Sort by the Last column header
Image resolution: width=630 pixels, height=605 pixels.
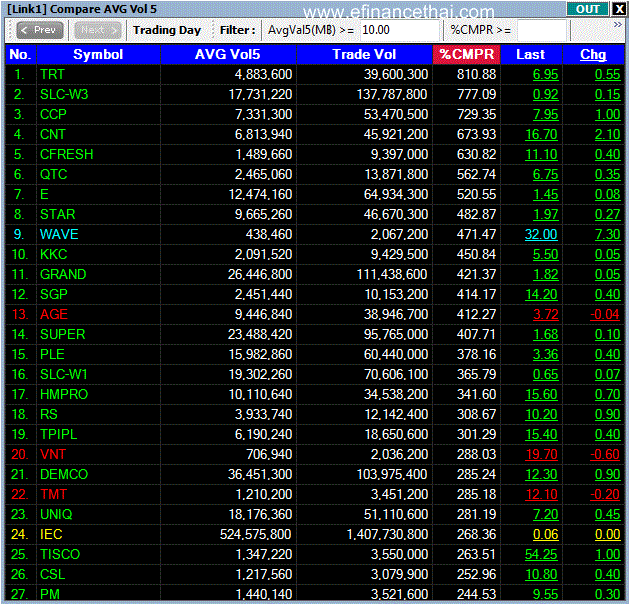click(531, 55)
